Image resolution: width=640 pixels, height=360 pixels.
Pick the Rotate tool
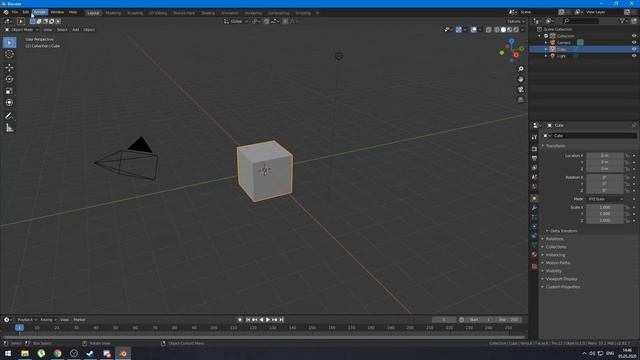[9, 79]
